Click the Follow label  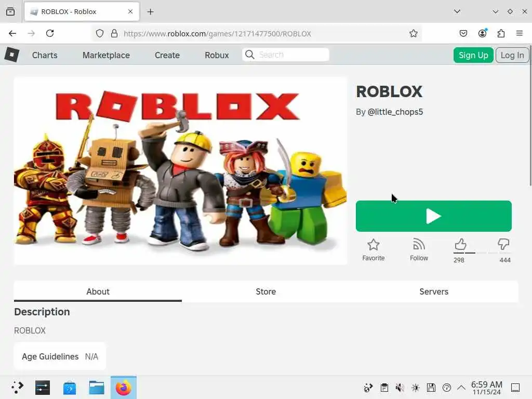point(419,258)
